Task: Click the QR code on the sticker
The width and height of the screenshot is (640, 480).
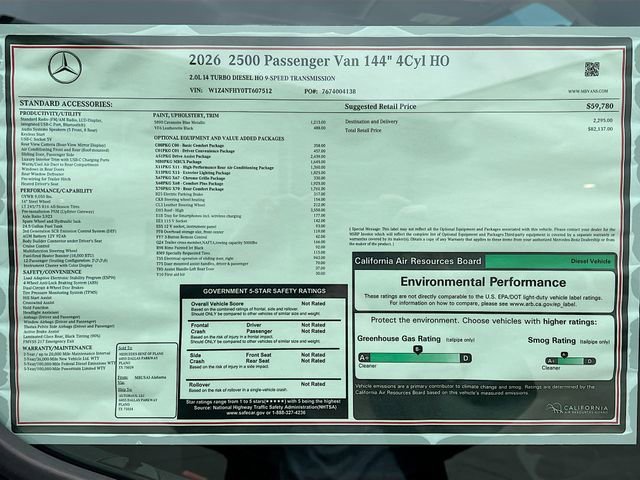Action: [x=591, y=69]
